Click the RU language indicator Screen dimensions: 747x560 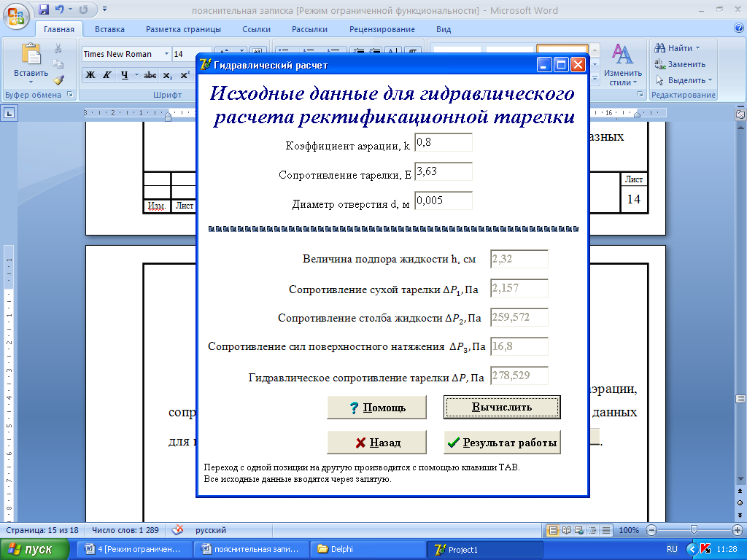672,549
